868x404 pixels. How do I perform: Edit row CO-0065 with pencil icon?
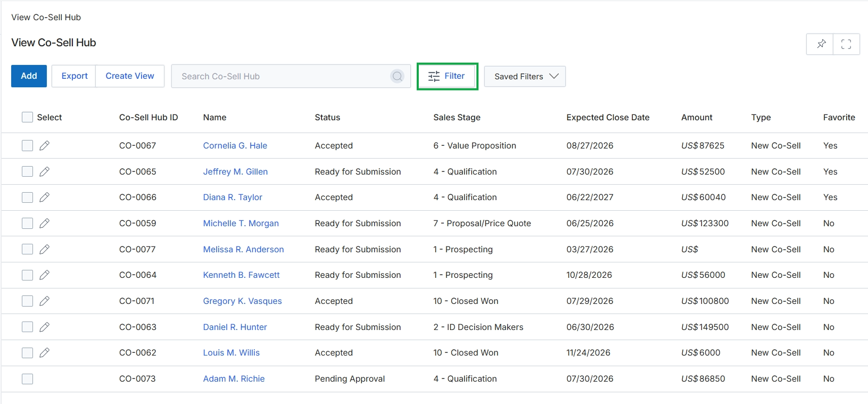[45, 171]
